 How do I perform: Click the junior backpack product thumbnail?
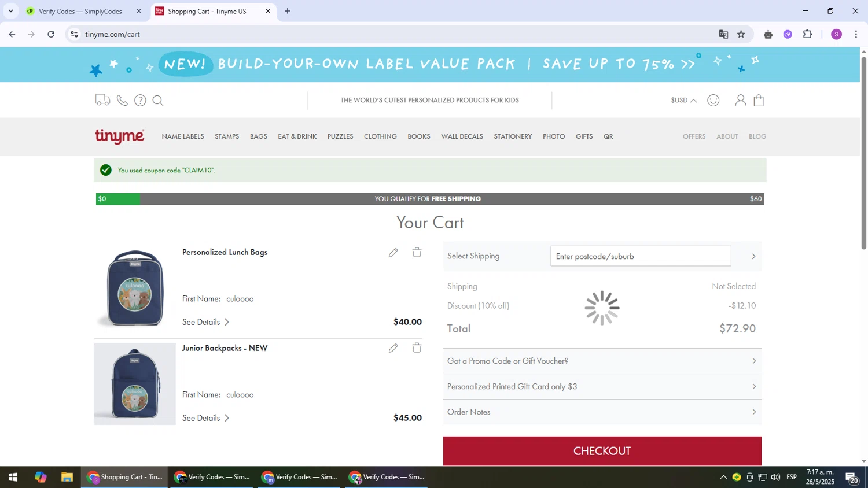135,384
